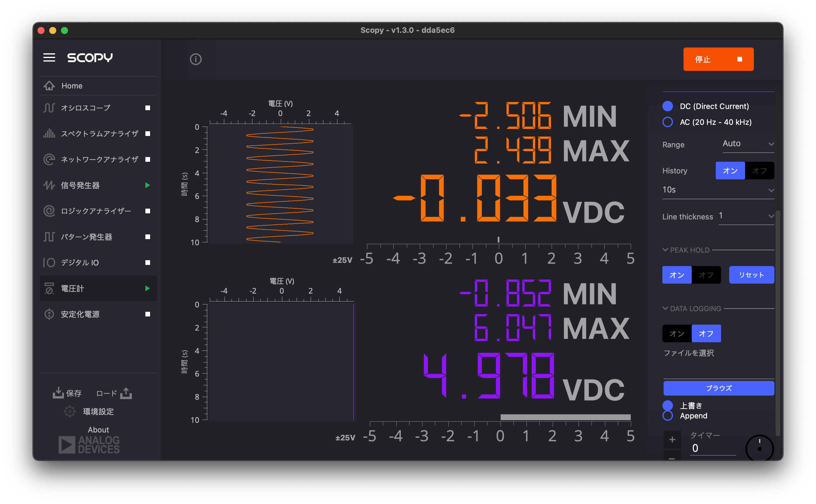
Task: Turn History on with オン
Action: [730, 171]
